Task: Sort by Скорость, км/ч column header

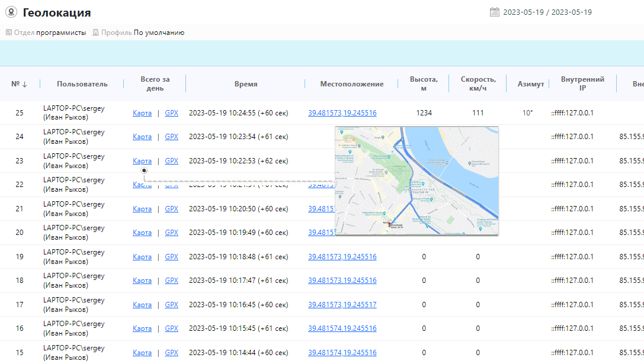Action: tap(478, 84)
